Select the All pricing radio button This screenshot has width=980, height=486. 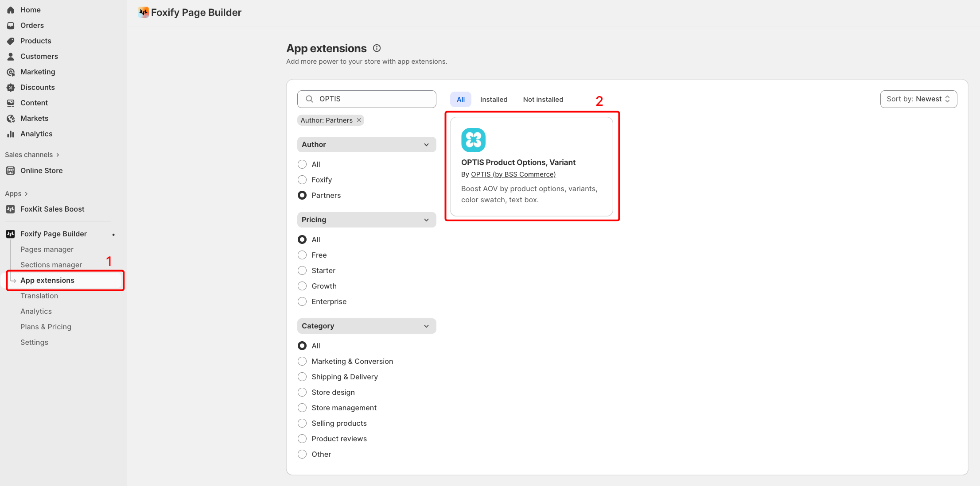[302, 239]
